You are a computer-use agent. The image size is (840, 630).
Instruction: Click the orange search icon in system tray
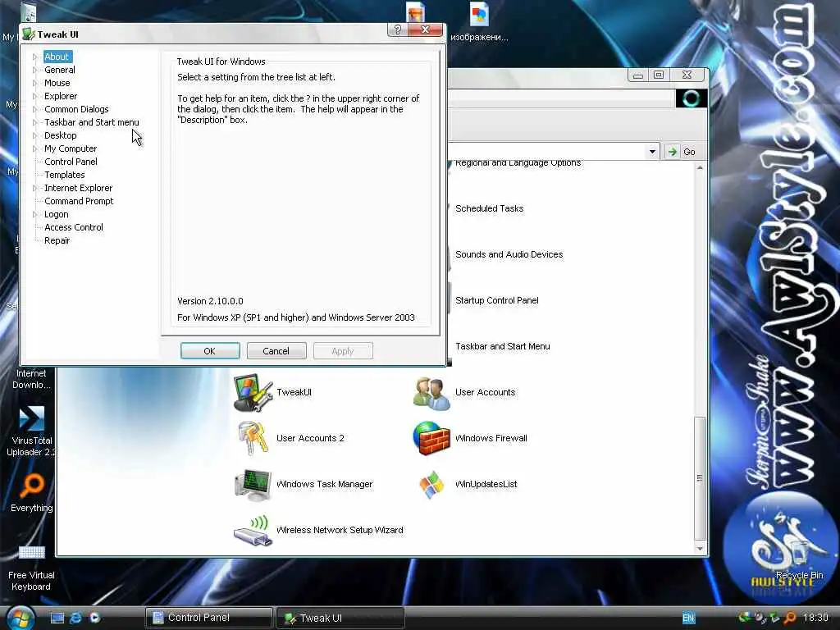[x=789, y=619]
